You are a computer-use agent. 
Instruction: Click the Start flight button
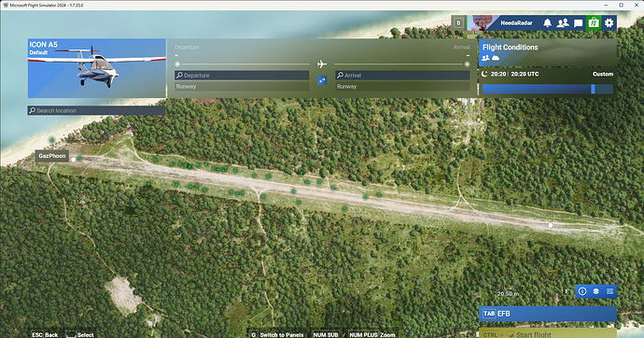tap(548, 333)
